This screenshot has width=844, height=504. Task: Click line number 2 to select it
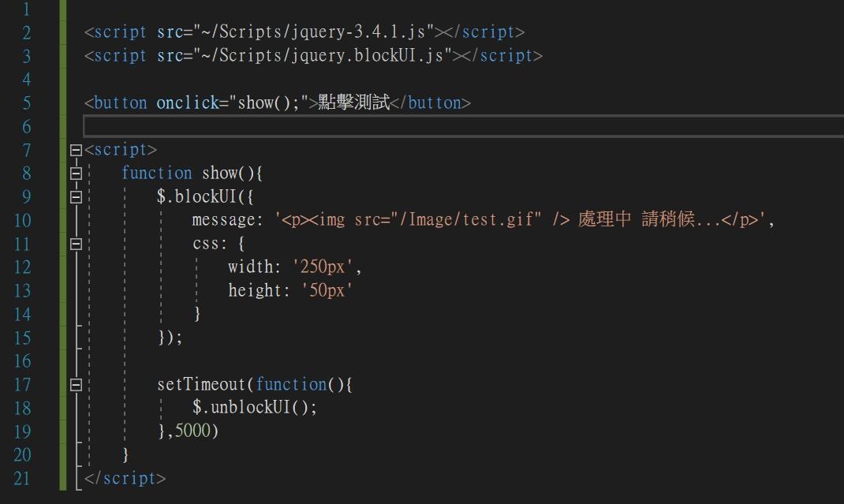(x=24, y=32)
